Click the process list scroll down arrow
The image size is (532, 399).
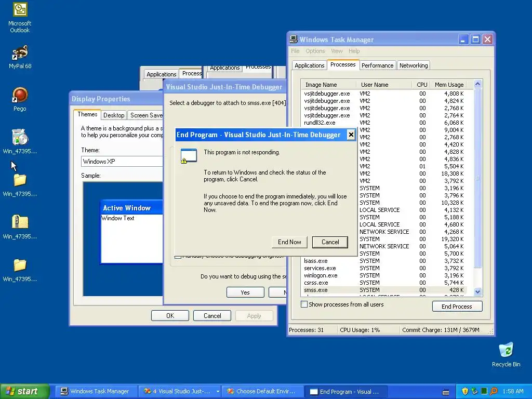click(478, 291)
